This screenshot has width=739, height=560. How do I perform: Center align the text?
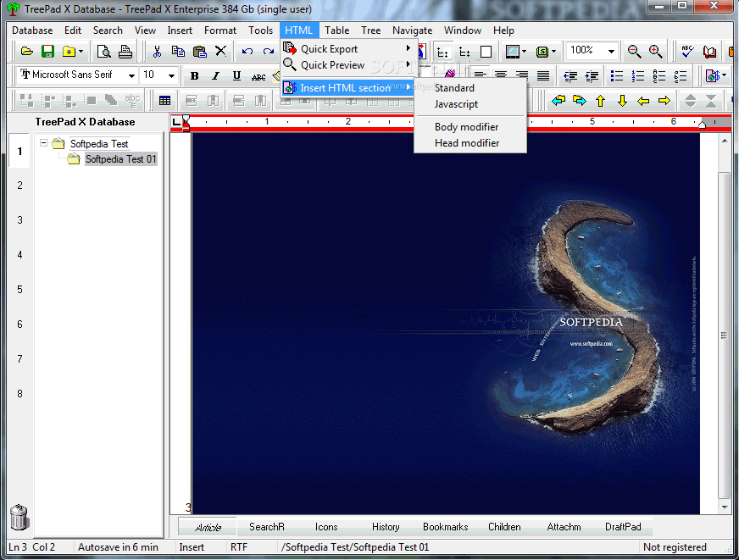[x=501, y=75]
